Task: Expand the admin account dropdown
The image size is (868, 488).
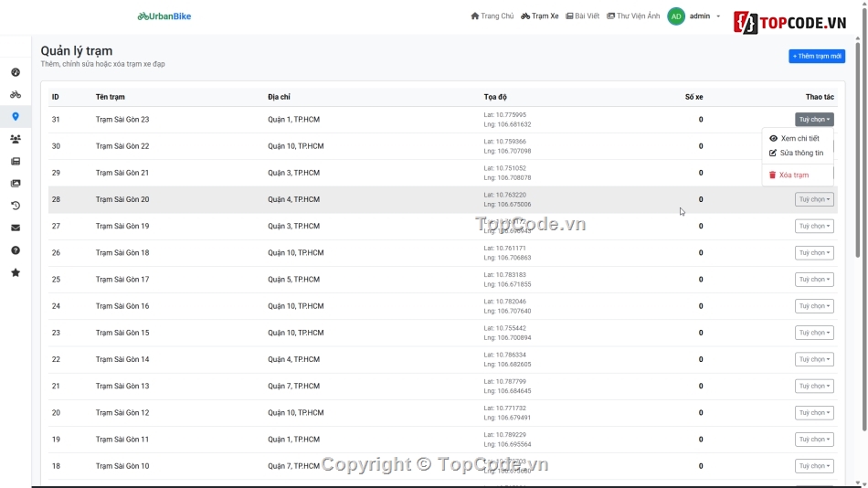Action: point(704,16)
